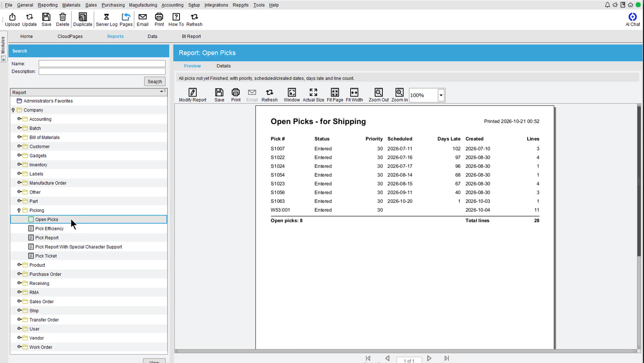Viewport: 644px width, 363px height.
Task: Click the Zoom Out icon
Action: click(379, 95)
